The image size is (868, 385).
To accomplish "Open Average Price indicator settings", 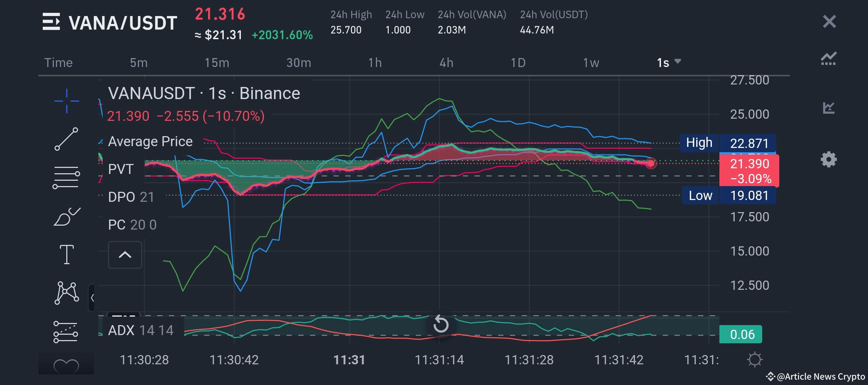I will point(150,141).
